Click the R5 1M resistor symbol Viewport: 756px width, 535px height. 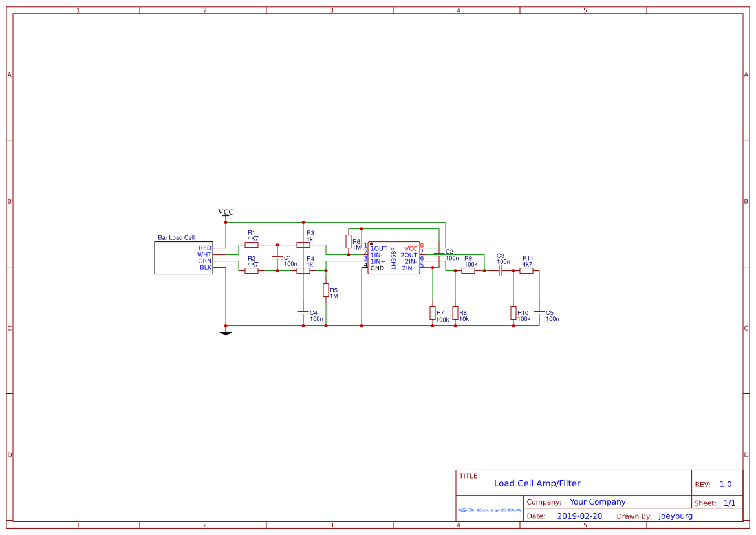(x=325, y=290)
